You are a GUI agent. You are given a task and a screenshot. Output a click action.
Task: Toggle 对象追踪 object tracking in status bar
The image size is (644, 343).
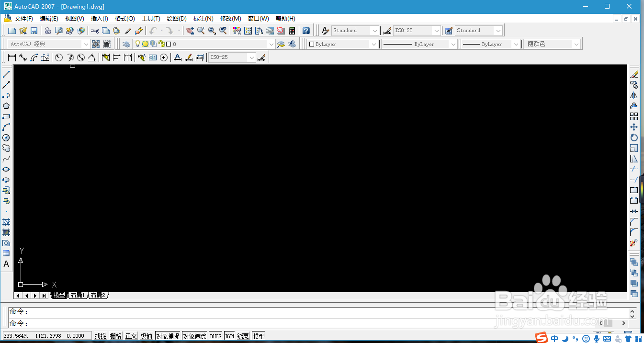194,336
